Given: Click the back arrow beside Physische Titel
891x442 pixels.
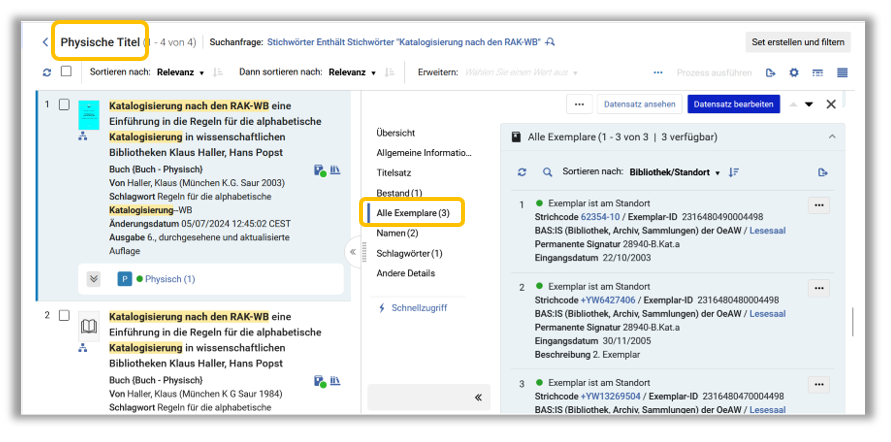Looking at the screenshot, I should click(x=45, y=42).
